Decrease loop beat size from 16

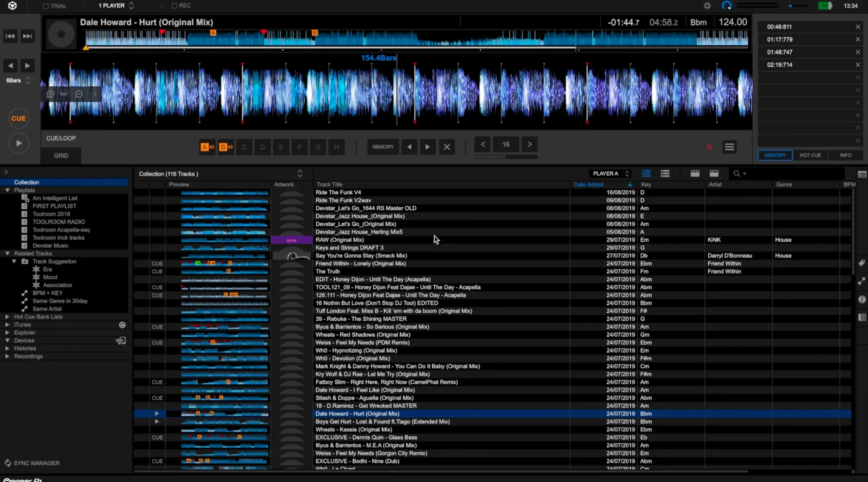point(483,144)
